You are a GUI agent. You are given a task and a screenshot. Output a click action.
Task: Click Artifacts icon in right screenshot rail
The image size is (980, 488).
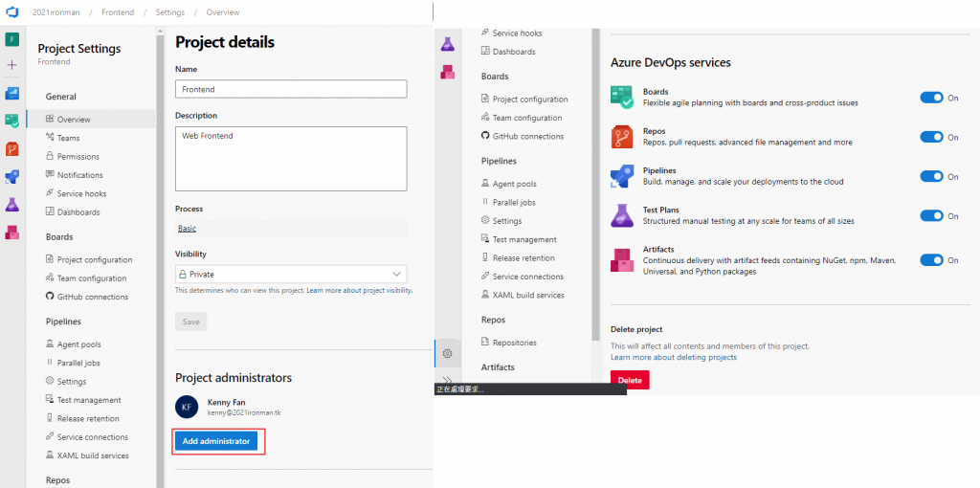[x=448, y=72]
